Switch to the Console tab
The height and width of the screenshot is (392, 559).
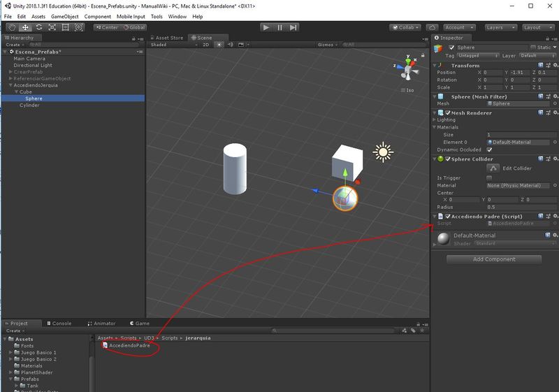59,324
